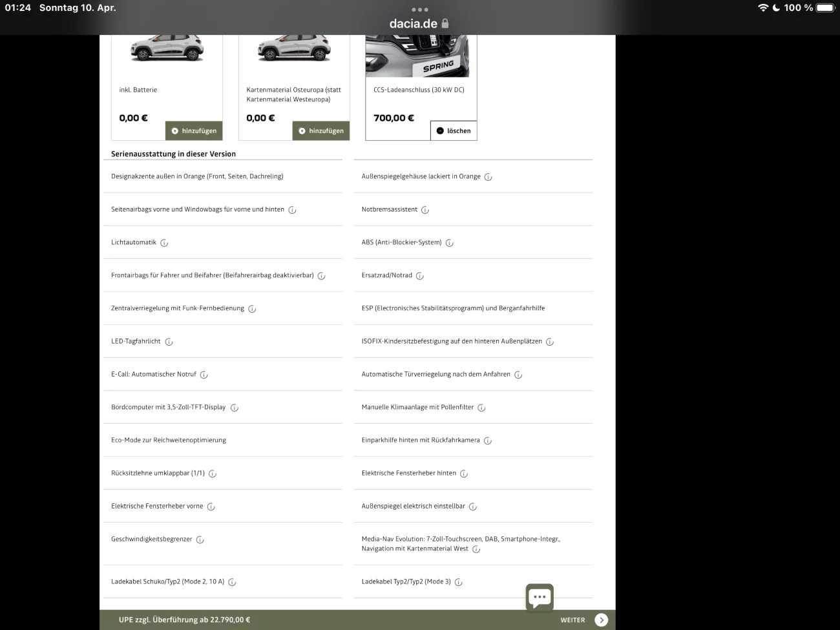Continue with the WEITER button
The height and width of the screenshot is (630, 840).
tap(583, 620)
